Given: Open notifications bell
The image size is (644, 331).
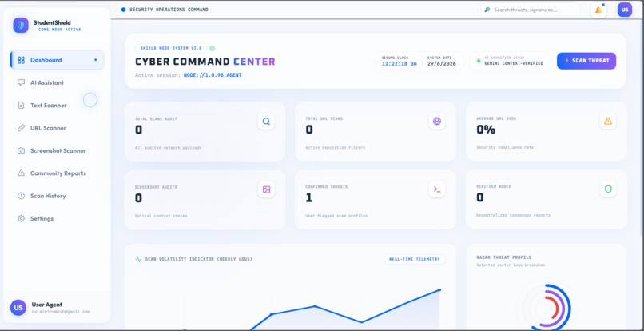Looking at the screenshot, I should coord(598,10).
